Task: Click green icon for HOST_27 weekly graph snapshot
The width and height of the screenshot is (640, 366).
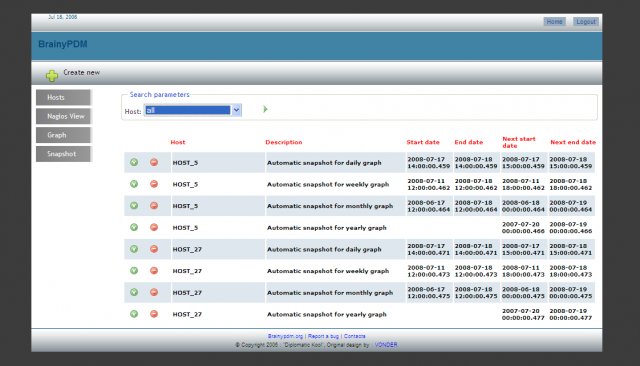Action: point(134,271)
